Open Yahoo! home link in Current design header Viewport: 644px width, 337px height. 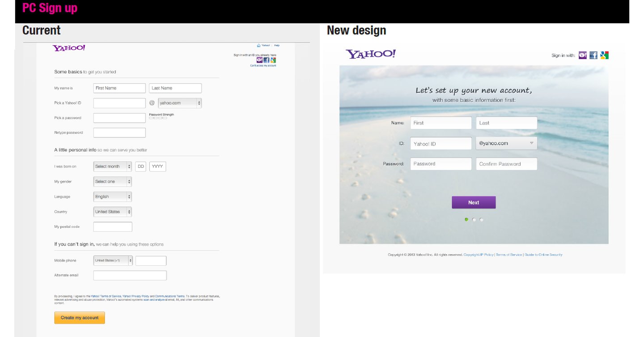point(266,45)
